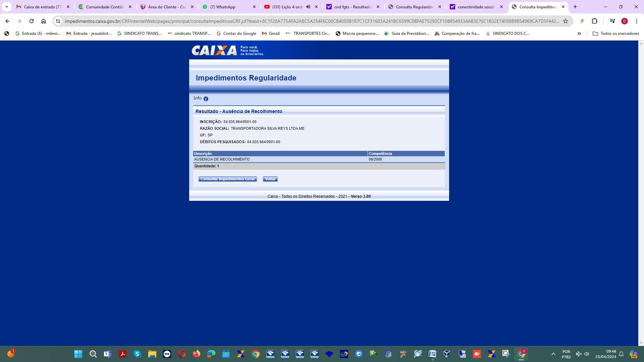This screenshot has width=644, height=362.
Task: Open Todos os marcadores folder
Action: click(615, 34)
